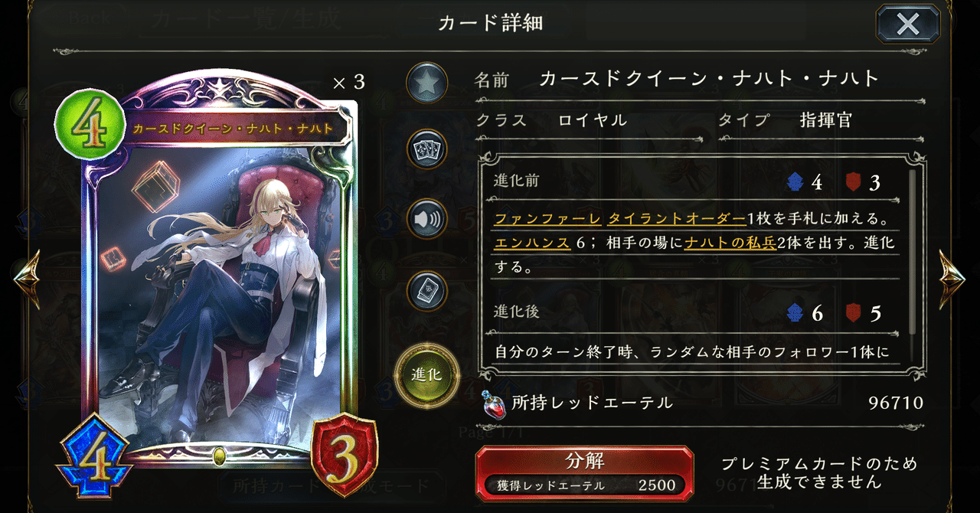Click the red ether vial icon
980x513 pixels.
pos(494,404)
